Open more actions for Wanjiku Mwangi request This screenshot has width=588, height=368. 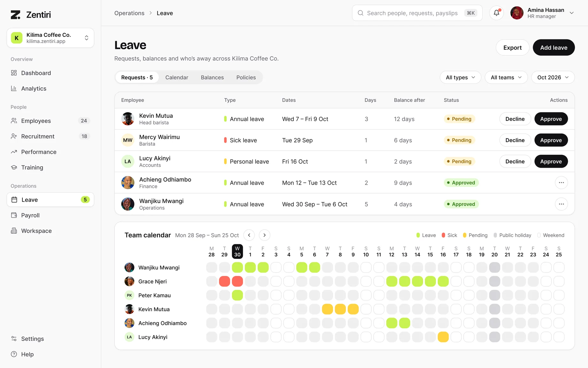pyautogui.click(x=561, y=204)
